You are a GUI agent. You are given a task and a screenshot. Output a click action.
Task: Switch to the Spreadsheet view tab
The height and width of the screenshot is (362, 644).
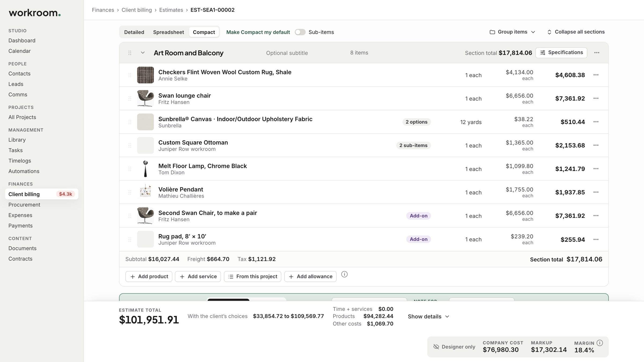(169, 32)
